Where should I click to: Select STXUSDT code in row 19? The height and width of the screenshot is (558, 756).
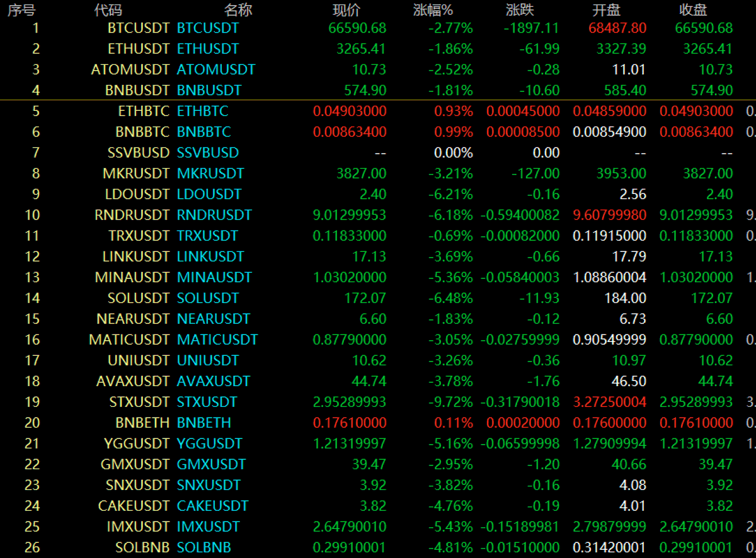pos(140,402)
